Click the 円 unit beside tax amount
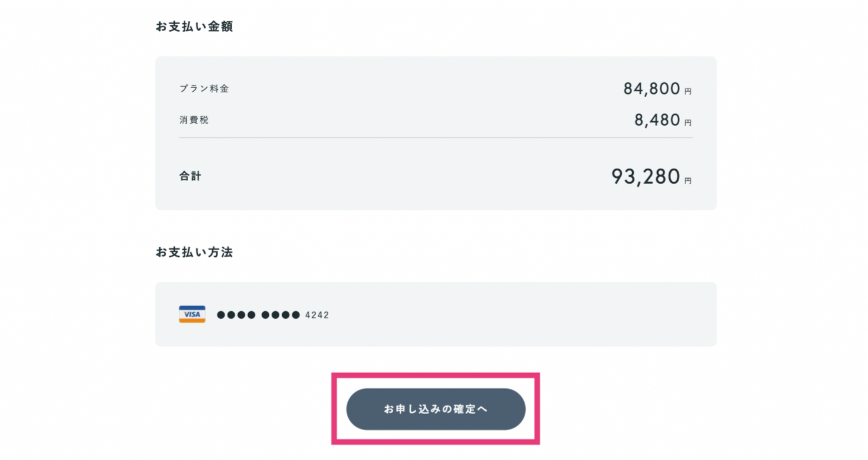The image size is (868, 460). (x=688, y=123)
